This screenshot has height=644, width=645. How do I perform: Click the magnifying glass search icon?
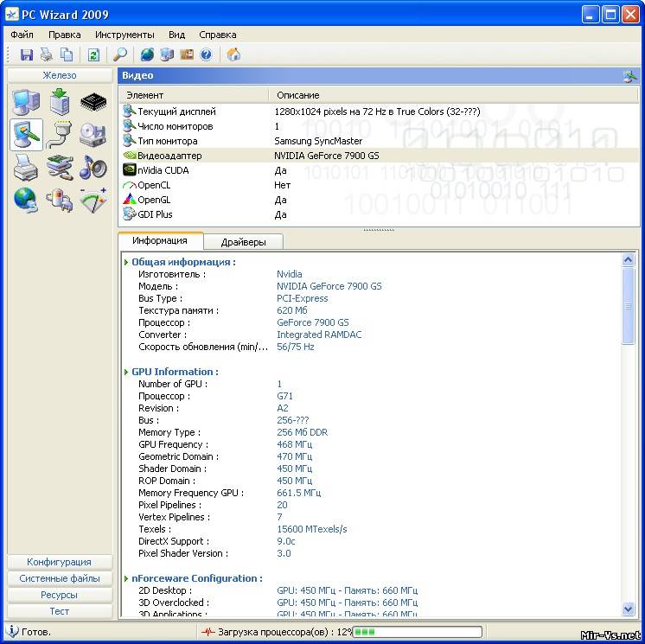point(120,54)
